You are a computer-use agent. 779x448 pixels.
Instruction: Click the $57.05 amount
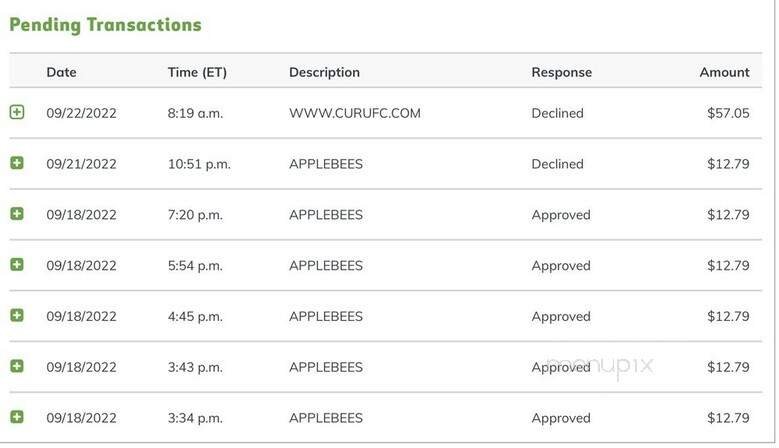[728, 113]
